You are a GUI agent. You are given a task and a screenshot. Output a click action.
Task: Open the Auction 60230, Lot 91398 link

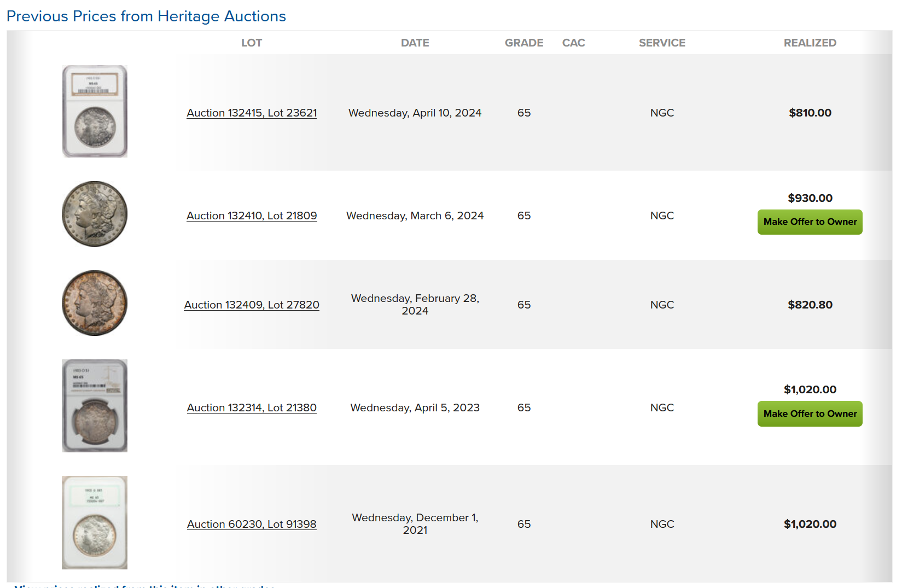point(252,524)
